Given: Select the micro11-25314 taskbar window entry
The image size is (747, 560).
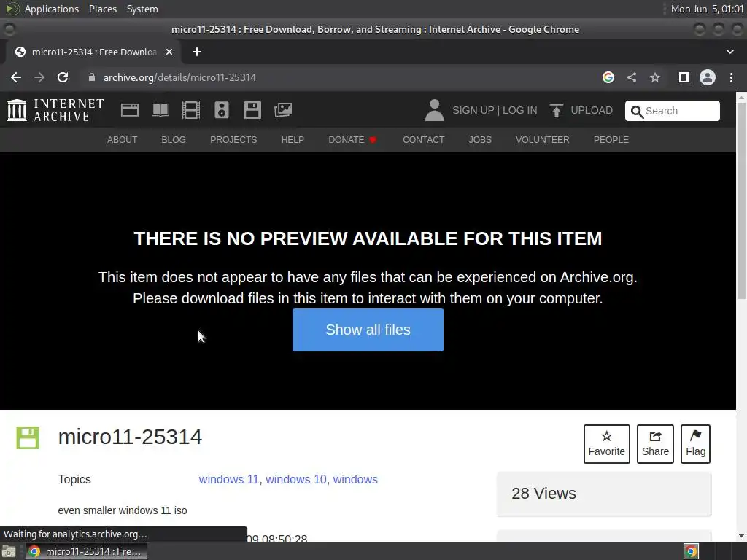Looking at the screenshot, I should [86, 551].
